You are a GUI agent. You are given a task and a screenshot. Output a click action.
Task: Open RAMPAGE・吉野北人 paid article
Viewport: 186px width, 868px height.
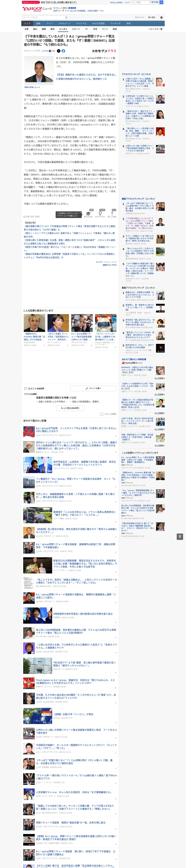[137, 370]
